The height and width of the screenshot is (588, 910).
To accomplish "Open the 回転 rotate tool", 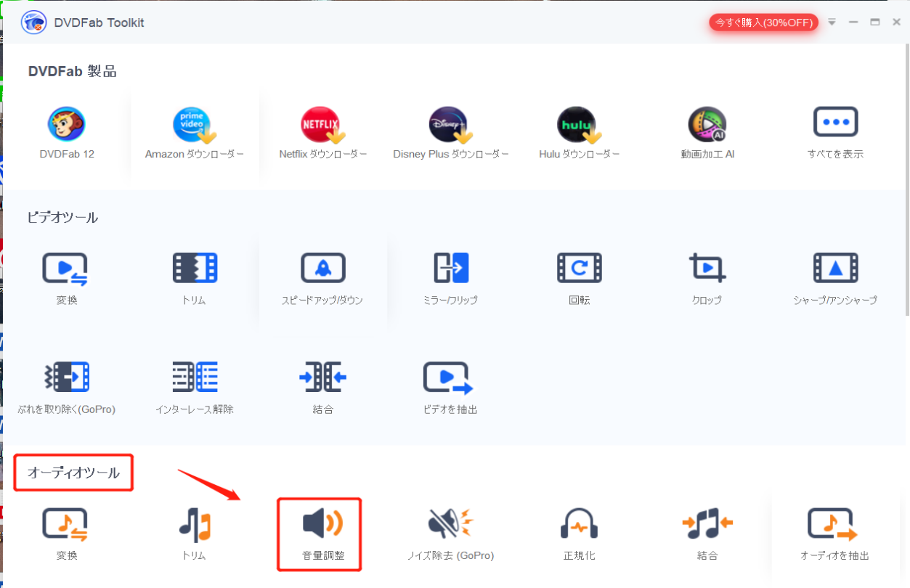I will [x=579, y=269].
